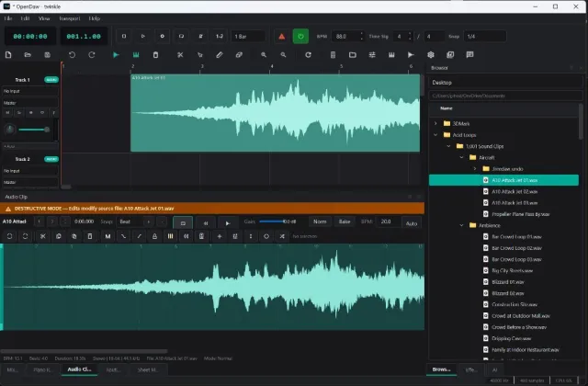This screenshot has height=386, width=588.
Task: Open the piano keys panel icon
Action: coord(391,55)
